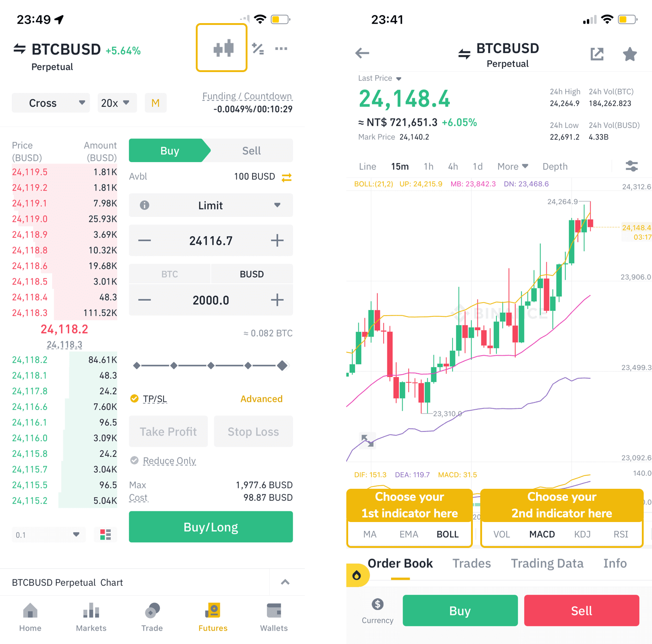Open the Futures tab
Image resolution: width=652 pixels, height=644 pixels.
pyautogui.click(x=213, y=617)
